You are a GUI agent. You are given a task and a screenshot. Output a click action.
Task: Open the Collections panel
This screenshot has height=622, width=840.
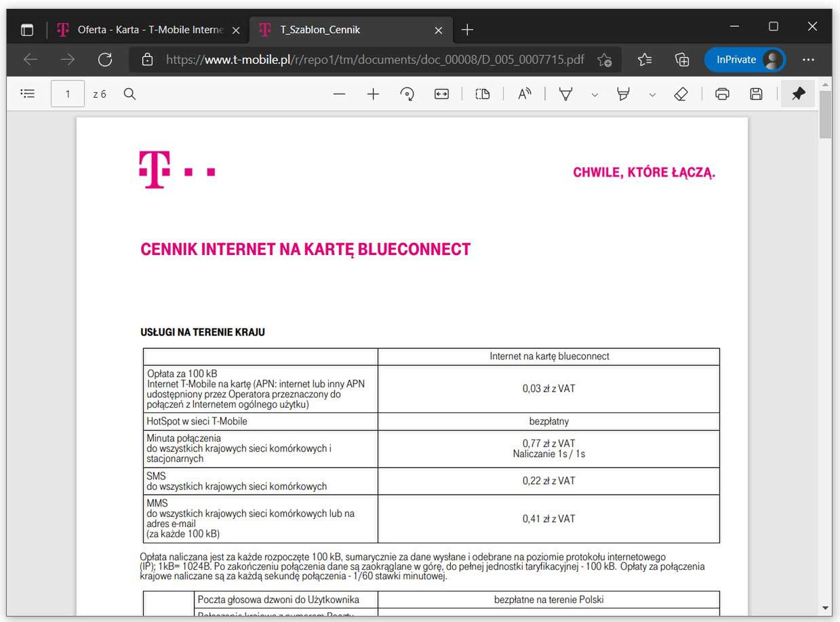click(x=682, y=60)
